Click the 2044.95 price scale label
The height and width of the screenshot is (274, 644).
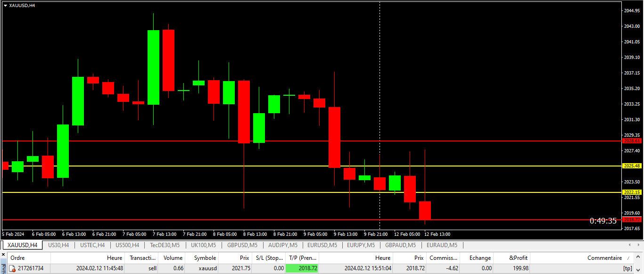632,10
